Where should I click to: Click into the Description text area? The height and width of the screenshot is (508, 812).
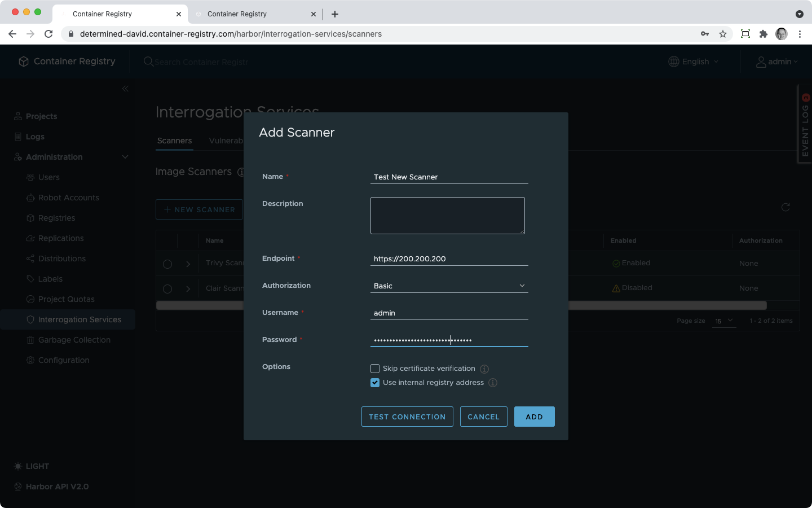(448, 216)
